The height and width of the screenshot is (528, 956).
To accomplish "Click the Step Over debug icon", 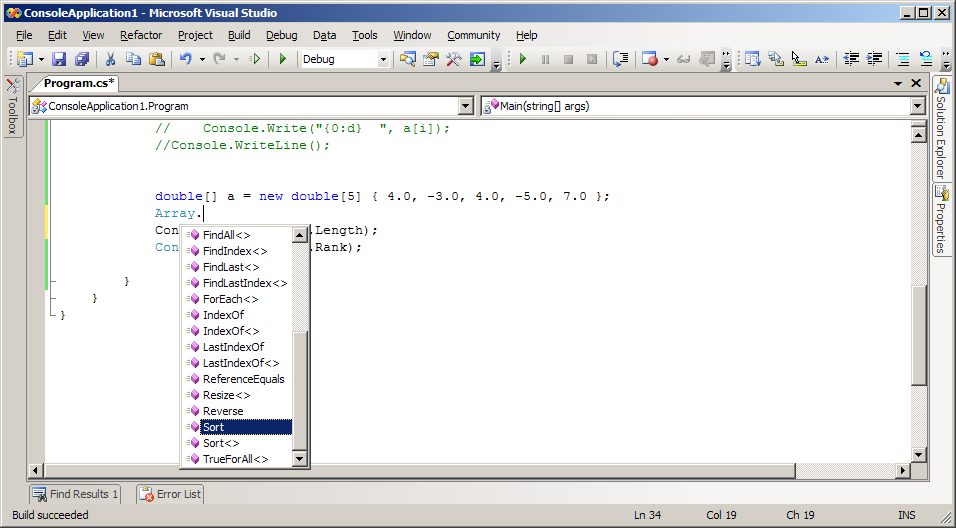I will [x=620, y=60].
